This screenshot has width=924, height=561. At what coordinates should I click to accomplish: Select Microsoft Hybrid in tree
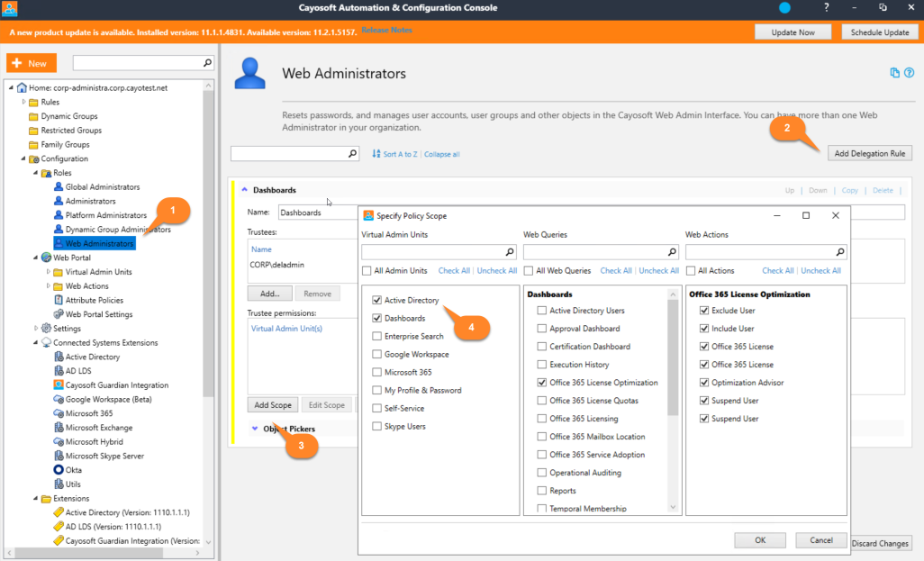click(x=94, y=441)
